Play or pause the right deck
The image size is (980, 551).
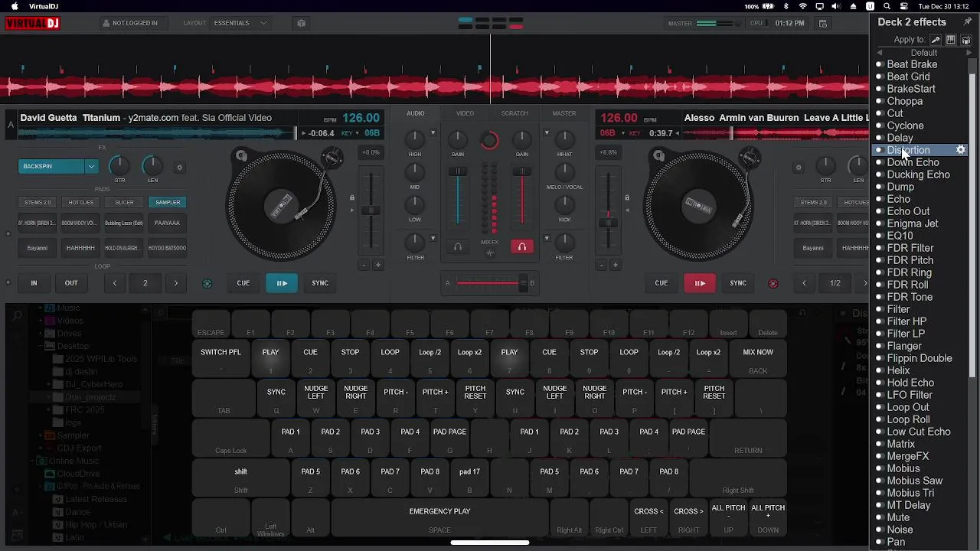pos(700,283)
